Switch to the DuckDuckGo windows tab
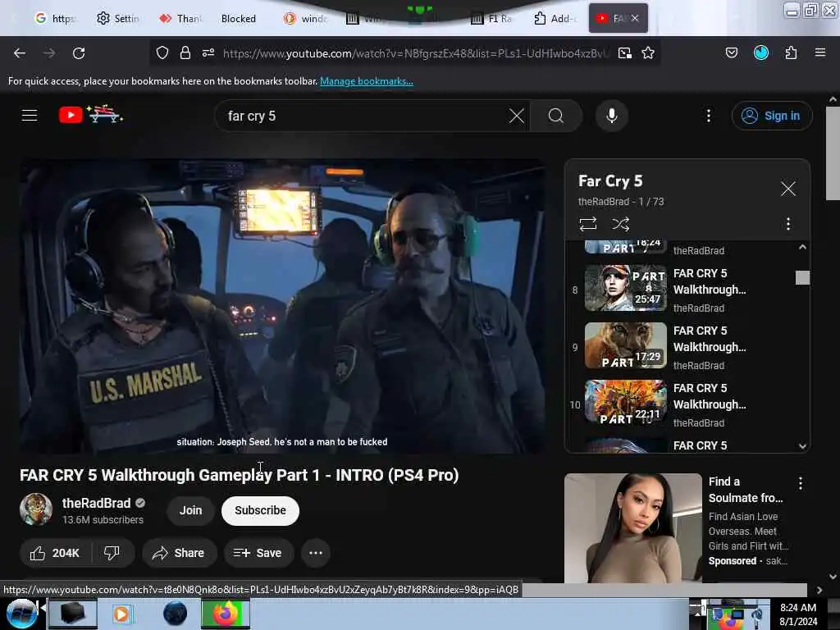 tap(305, 19)
